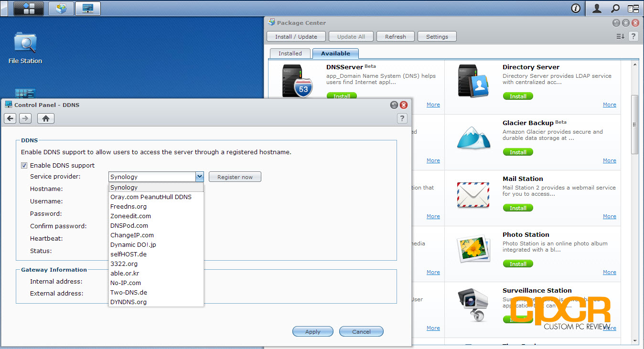Install the DNSServer package
Image resolution: width=644 pixels, height=349 pixels.
(342, 96)
